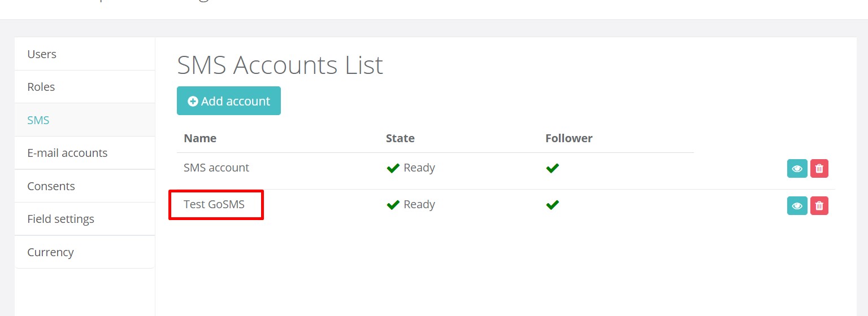Screen dimensions: 868x316
Task: Click the Name column header
Action: click(200, 138)
